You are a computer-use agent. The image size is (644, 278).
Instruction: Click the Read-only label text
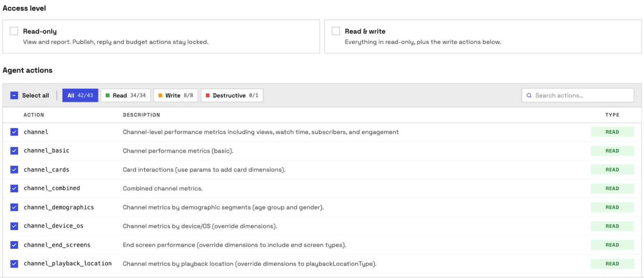40,31
